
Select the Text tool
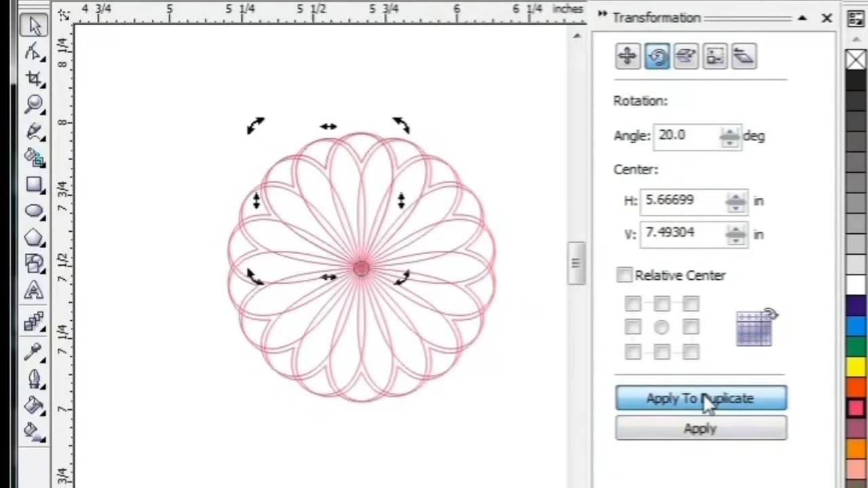[34, 291]
